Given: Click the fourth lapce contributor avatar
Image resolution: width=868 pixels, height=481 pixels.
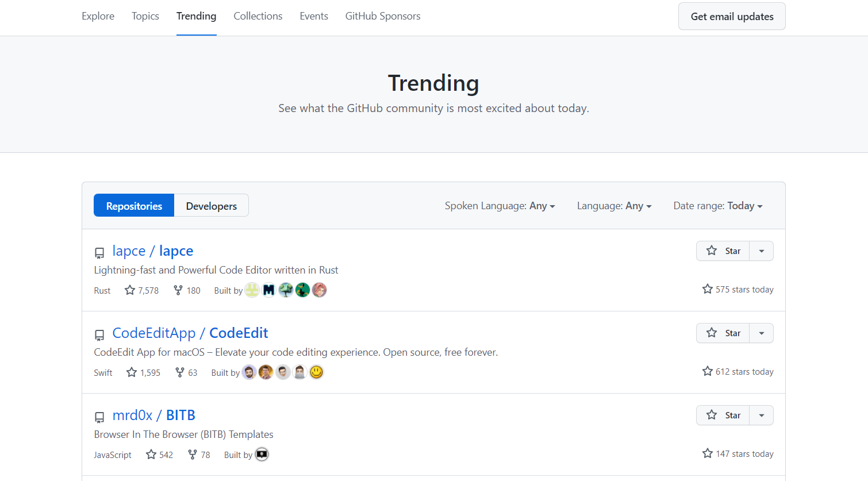Looking at the screenshot, I should pyautogui.click(x=302, y=290).
